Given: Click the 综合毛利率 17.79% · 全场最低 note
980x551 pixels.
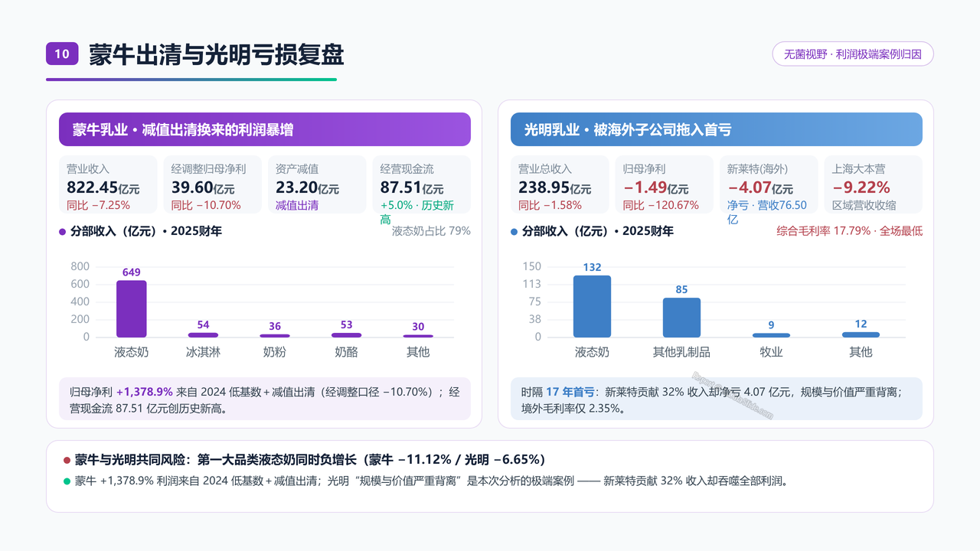Looking at the screenshot, I should tap(850, 231).
